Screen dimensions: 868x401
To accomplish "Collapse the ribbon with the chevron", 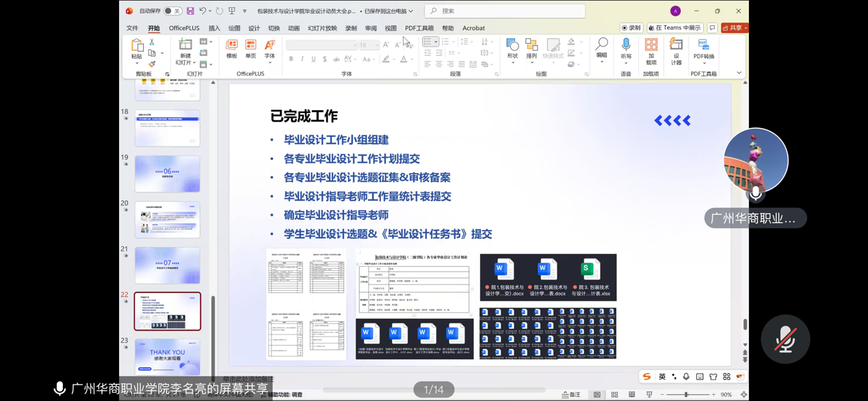I will [x=739, y=73].
